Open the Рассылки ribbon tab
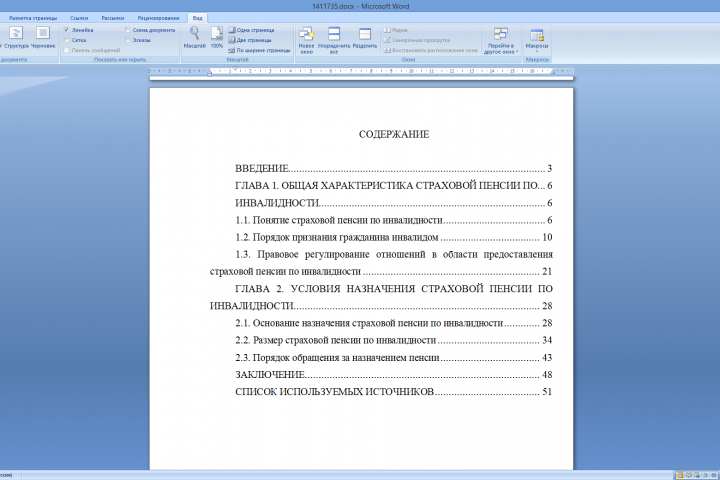 (113, 18)
